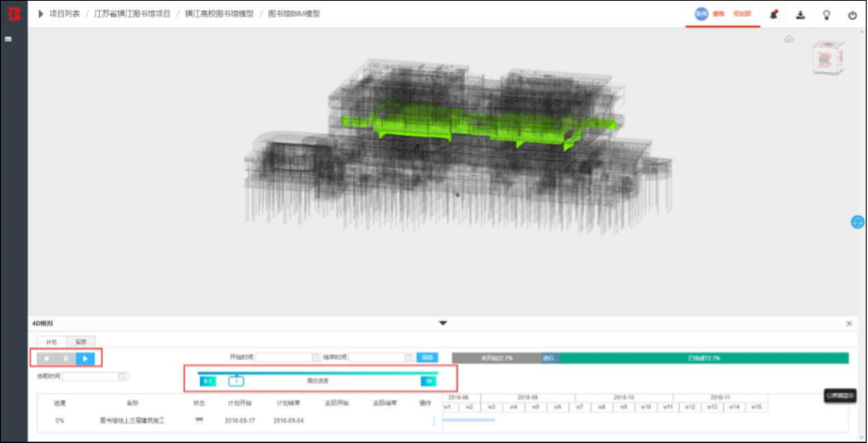Click the blue filter button next to end time
The width and height of the screenshot is (868, 443).
[x=427, y=358]
